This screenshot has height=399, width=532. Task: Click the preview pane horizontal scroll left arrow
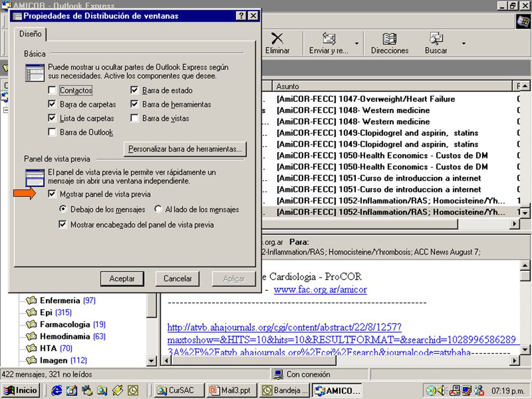(166, 360)
